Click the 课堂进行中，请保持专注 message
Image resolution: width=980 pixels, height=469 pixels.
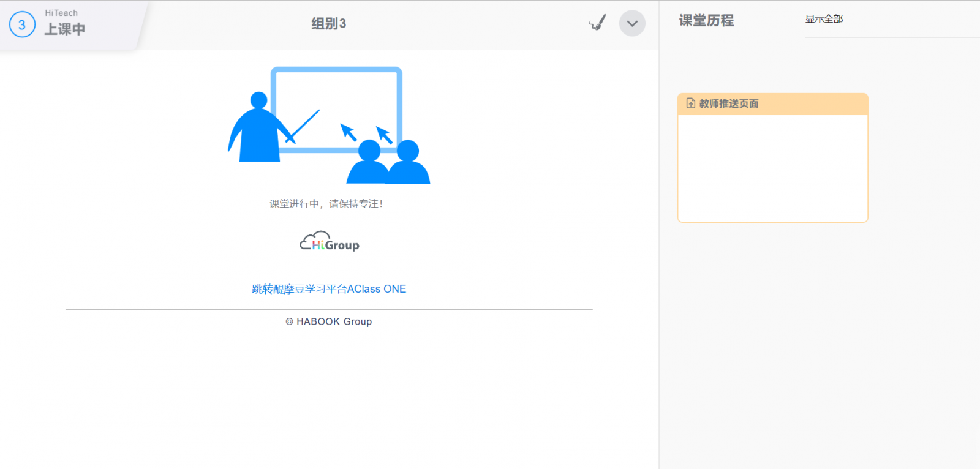pos(326,204)
